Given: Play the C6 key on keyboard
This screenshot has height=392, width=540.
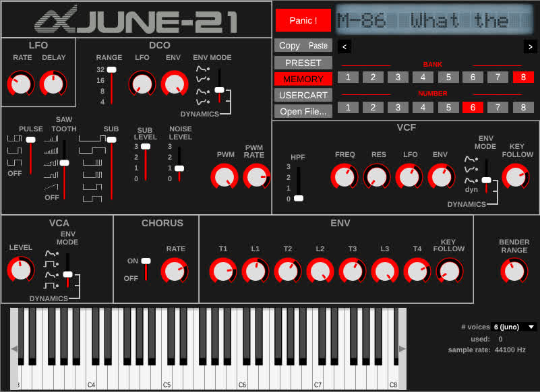Looking at the screenshot, I should click(x=243, y=377).
